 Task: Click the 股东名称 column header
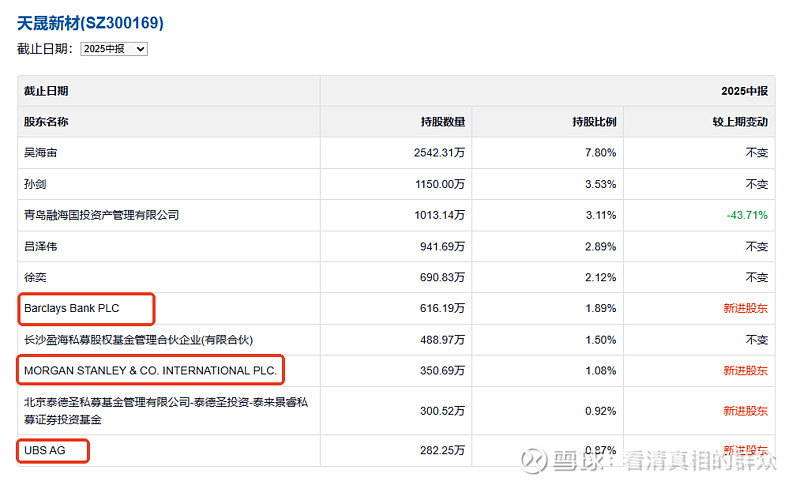(46, 122)
